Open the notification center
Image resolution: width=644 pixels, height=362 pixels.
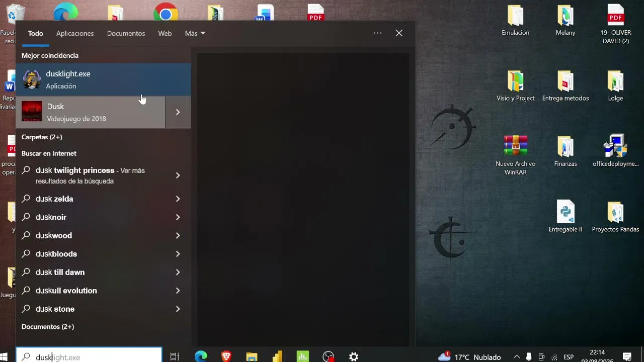[x=627, y=357]
